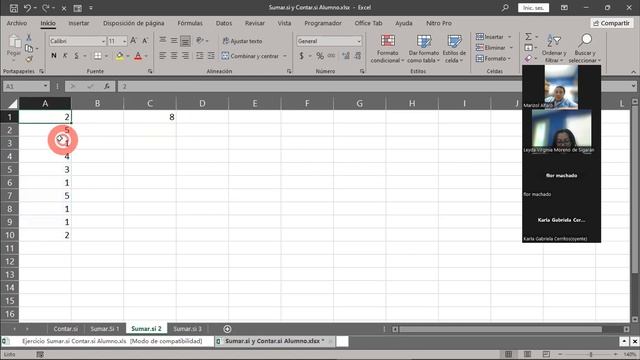Expand the Combinar y centrar arrow
This screenshot has height=360, width=640.
[285, 56]
